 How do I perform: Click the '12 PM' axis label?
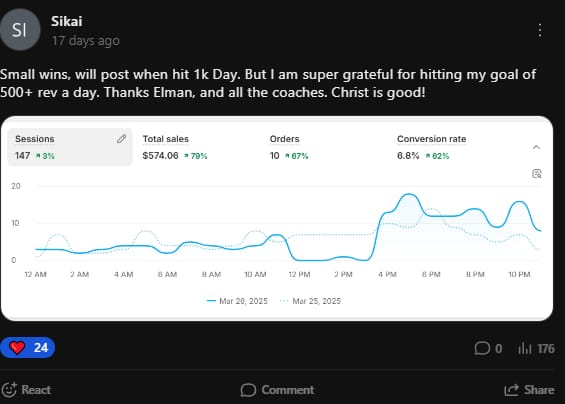pyautogui.click(x=299, y=275)
